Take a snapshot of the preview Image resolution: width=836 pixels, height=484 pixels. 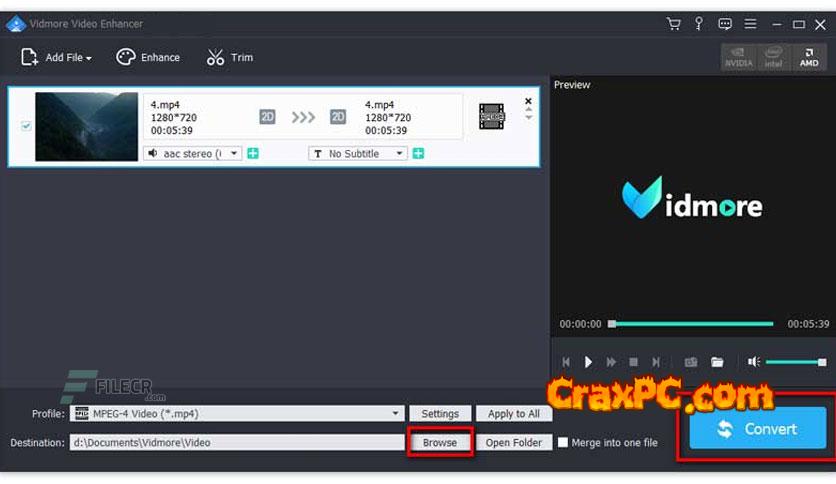[691, 362]
